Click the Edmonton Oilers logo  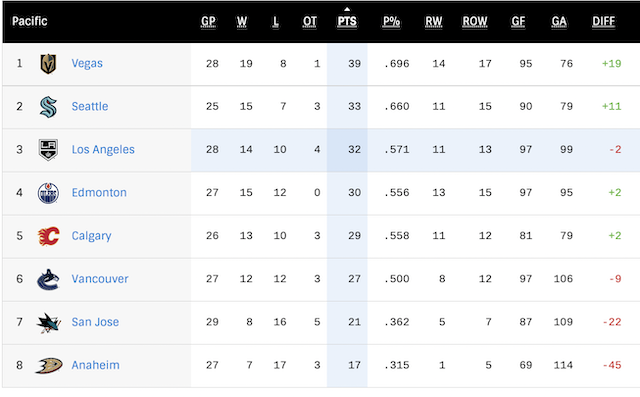pos(48,193)
